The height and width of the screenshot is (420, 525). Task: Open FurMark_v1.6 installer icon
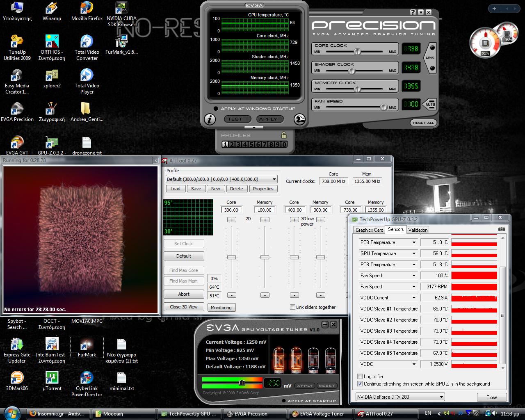click(x=121, y=45)
